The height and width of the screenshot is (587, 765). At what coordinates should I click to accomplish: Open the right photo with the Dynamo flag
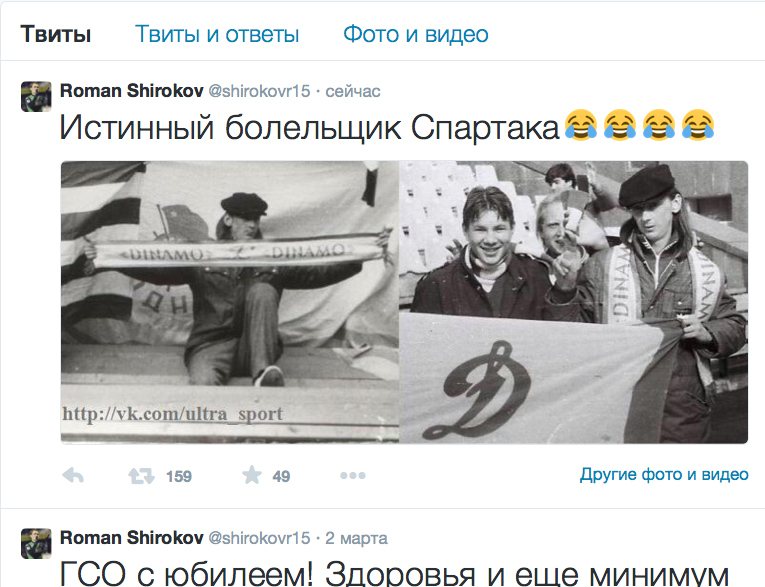click(x=574, y=302)
